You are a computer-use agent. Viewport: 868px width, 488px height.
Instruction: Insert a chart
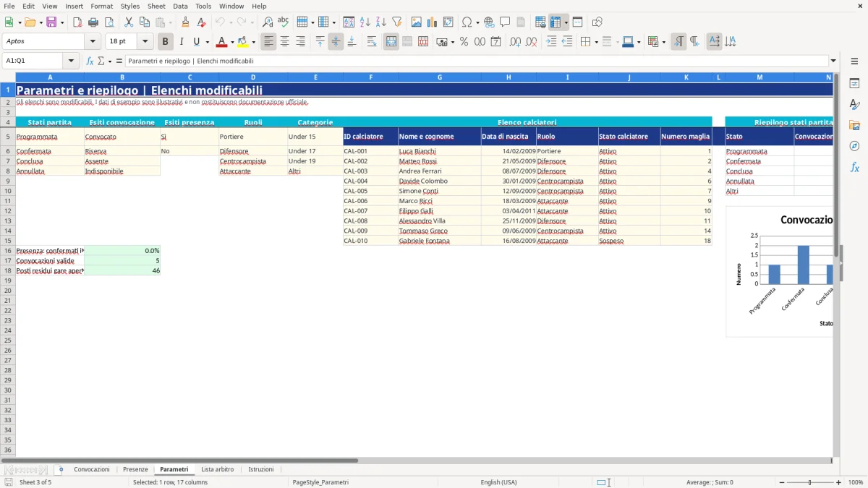click(x=433, y=22)
